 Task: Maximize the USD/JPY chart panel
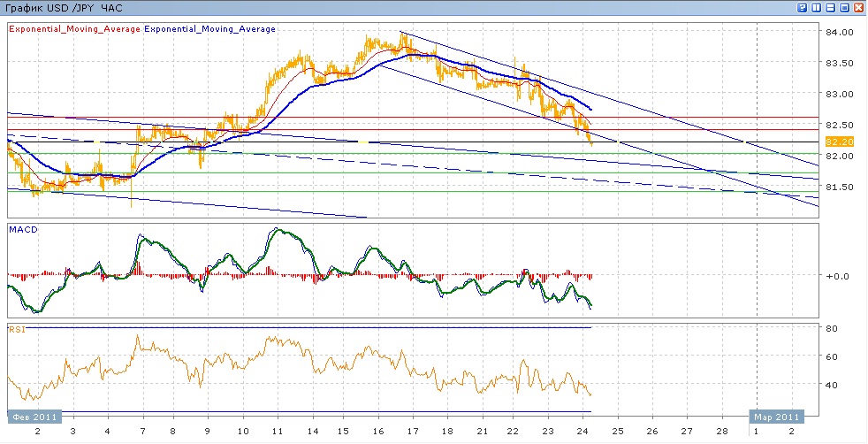tap(845, 8)
